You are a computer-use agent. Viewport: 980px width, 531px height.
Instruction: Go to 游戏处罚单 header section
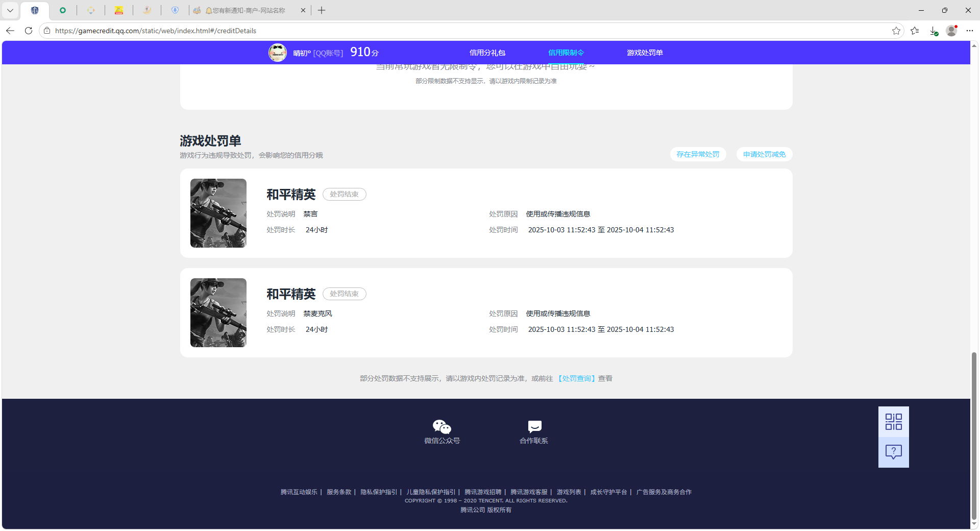pos(645,53)
